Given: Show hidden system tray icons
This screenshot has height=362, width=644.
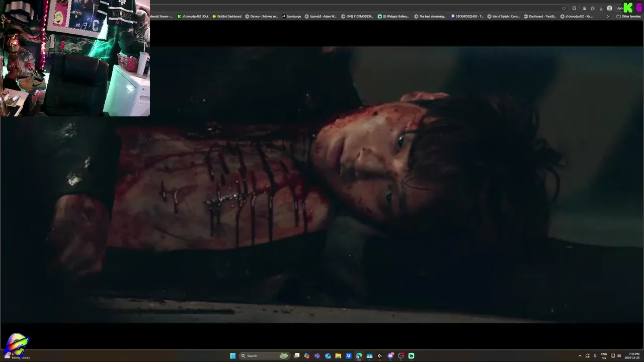Looking at the screenshot, I should pyautogui.click(x=580, y=355).
